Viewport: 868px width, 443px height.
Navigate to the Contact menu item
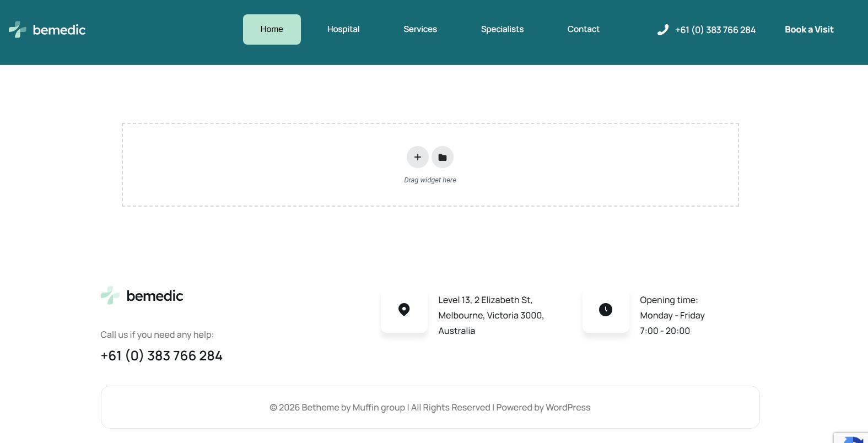(583, 29)
